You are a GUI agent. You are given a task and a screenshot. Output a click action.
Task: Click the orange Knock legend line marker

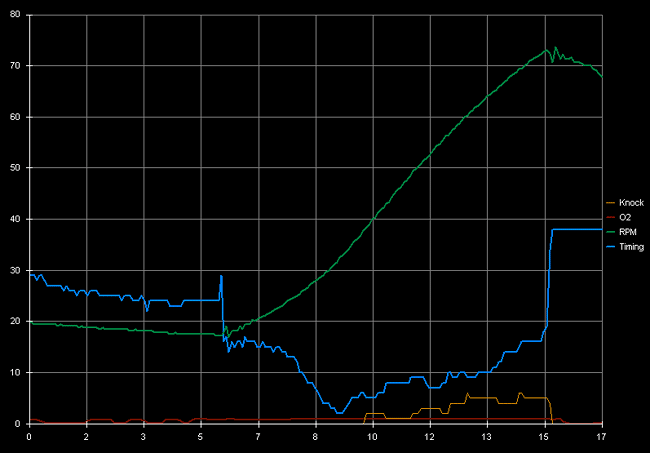(x=611, y=202)
